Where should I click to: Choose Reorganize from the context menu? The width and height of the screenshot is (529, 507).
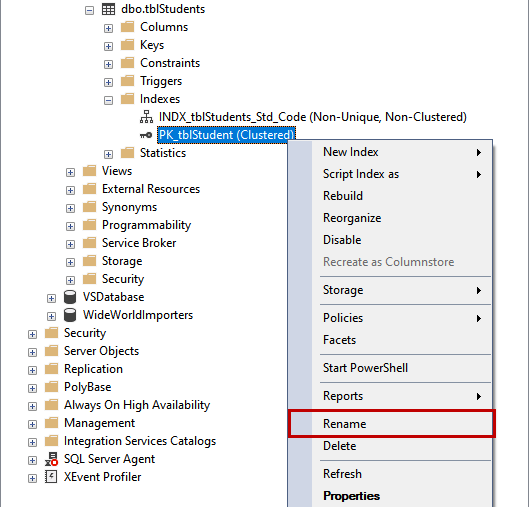pos(391,218)
